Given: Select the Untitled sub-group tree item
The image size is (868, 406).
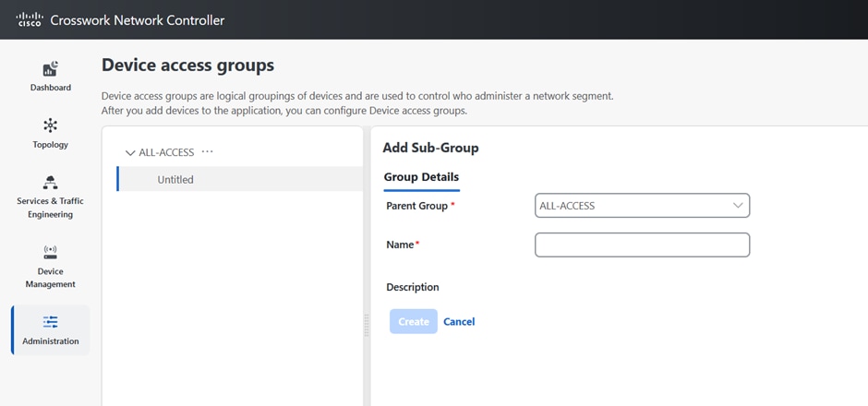Looking at the screenshot, I should pos(240,179).
